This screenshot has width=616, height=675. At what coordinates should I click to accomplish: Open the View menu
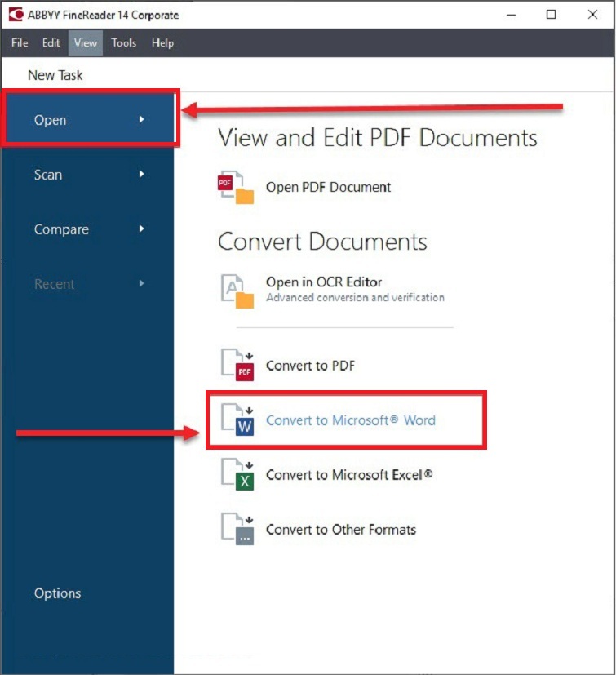pos(85,42)
